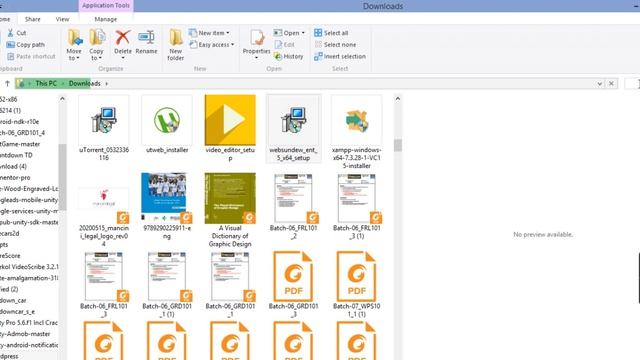Click the Paste shortcut icon
Viewport: 640px width, 360px height.
click(11, 56)
